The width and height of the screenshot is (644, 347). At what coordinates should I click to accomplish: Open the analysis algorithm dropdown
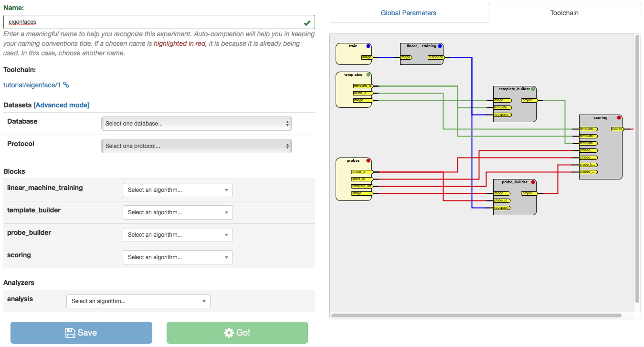[138, 301]
